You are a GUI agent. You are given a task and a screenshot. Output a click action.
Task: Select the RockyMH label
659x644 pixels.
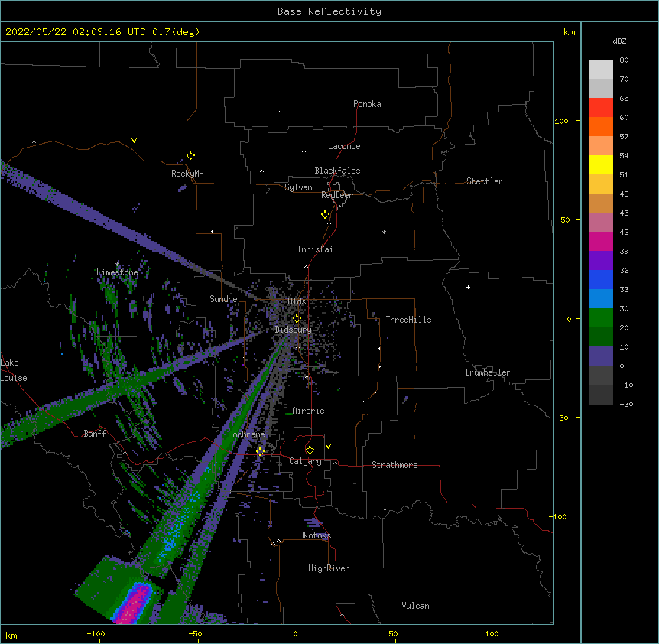(187, 173)
